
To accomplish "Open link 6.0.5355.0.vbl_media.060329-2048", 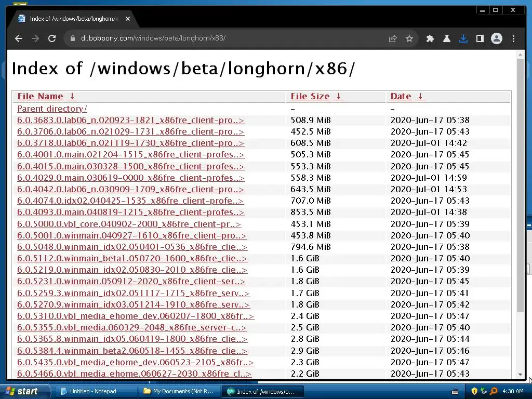I will click(x=132, y=328).
